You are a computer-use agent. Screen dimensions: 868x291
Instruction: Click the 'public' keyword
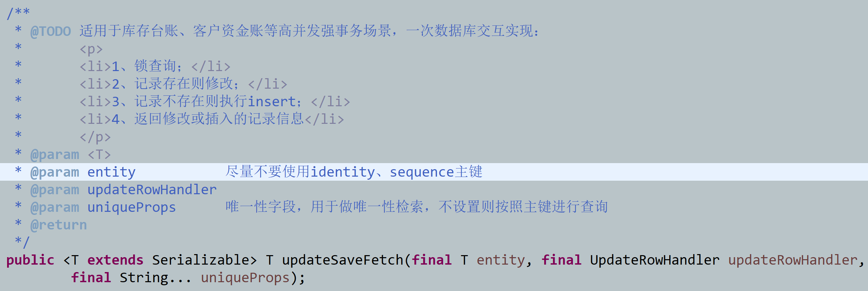click(x=30, y=260)
